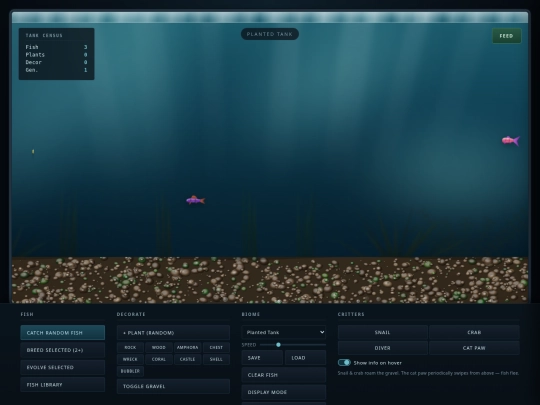Click the Fish count row in Tank Census
This screenshot has height=405, width=540.
point(56,47)
